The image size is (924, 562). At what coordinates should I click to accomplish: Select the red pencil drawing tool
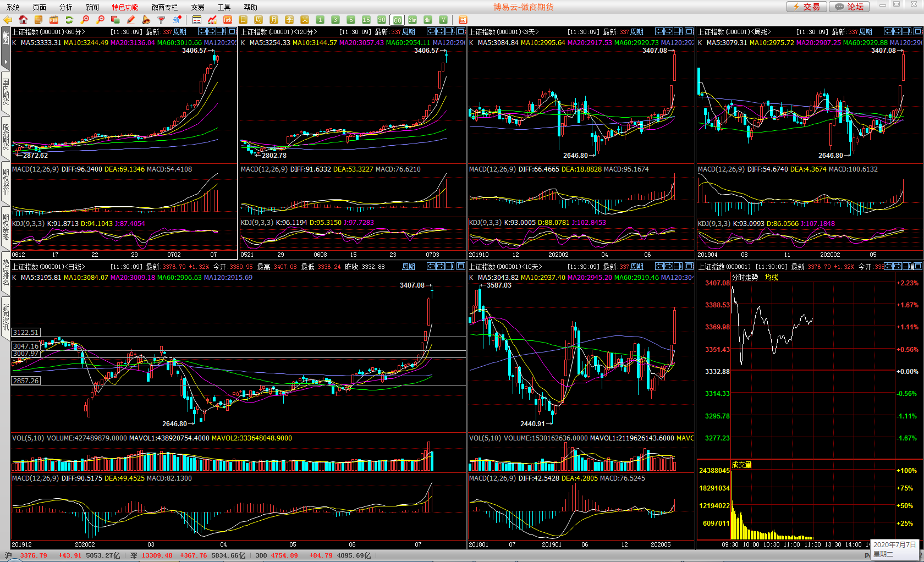[131, 20]
